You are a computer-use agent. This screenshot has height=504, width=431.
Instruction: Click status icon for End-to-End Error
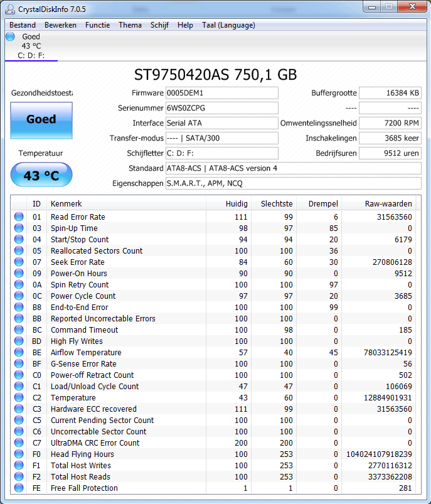coord(19,307)
